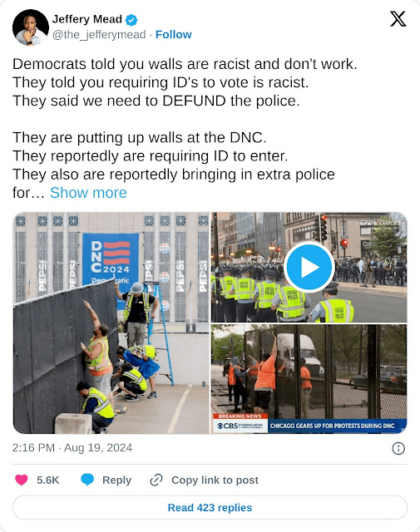Screen dimensions: 420x532
Task: Click Copy link to post text
Action: 215,480
